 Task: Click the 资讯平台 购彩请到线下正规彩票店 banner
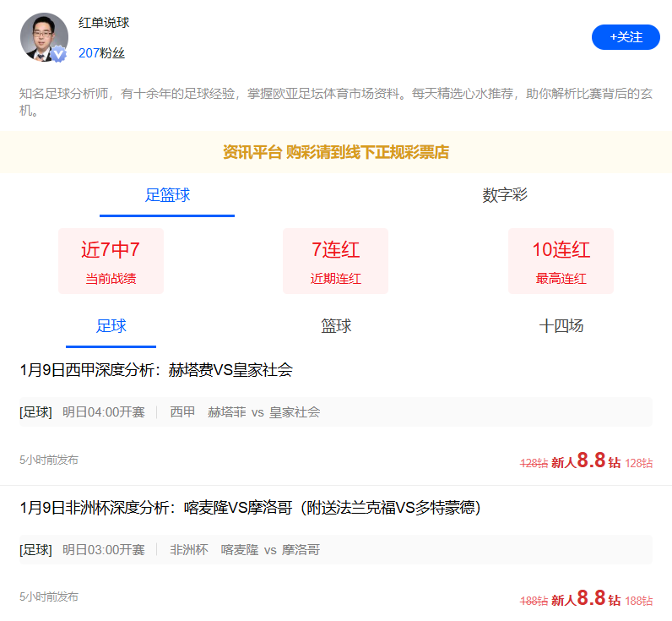(x=335, y=152)
